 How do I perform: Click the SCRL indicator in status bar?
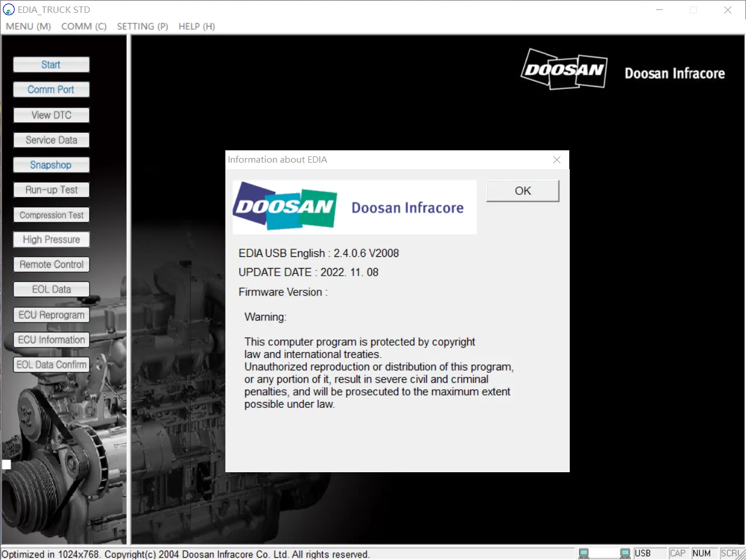click(729, 554)
